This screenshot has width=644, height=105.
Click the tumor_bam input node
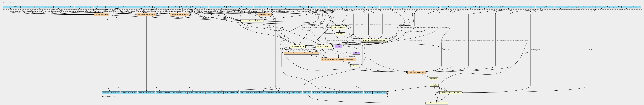(x=185, y=7)
